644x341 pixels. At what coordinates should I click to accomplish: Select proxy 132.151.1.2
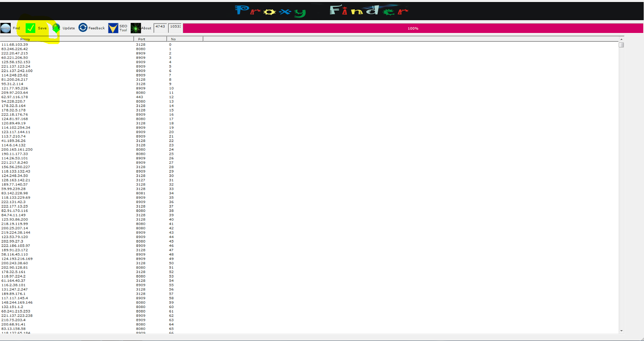tap(12, 307)
